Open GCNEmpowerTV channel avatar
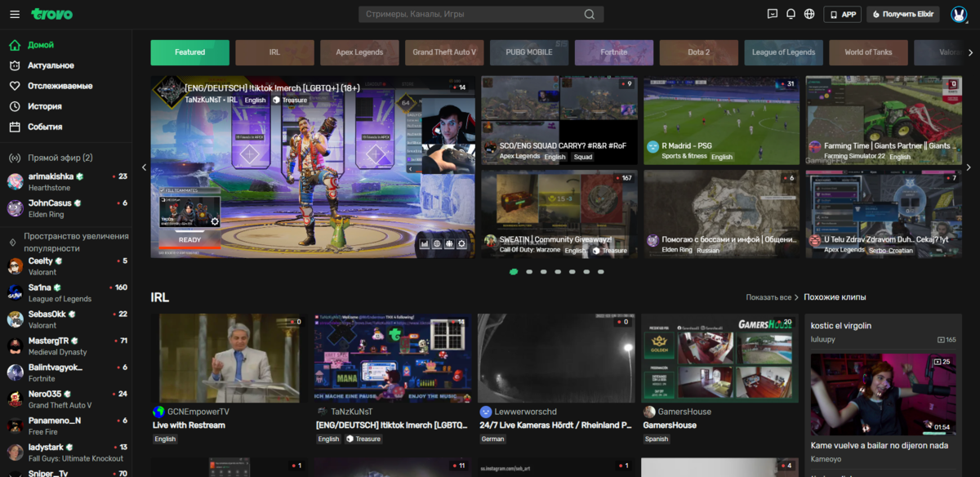980x477 pixels. pos(158,412)
